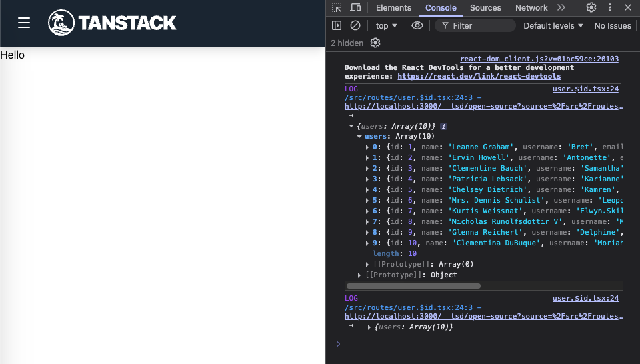
Task: Open the DevTools three-dot customize menu
Action: click(610, 8)
